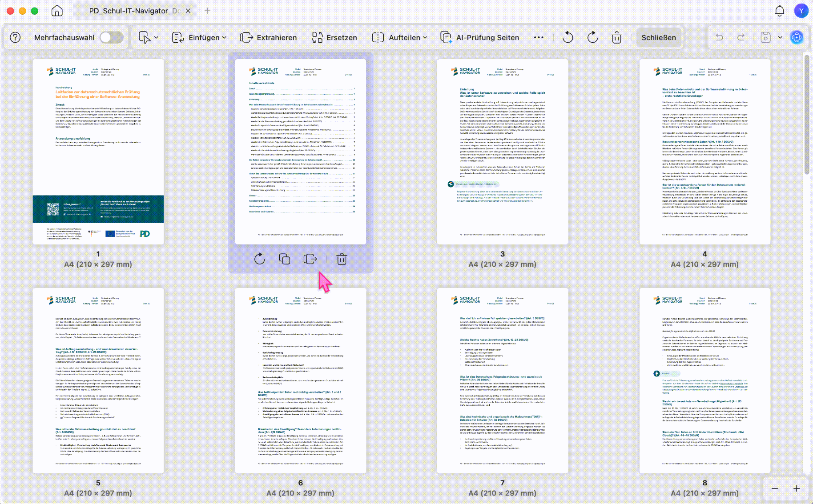This screenshot has width=813, height=504.
Task: Open help question mark icon
Action: pyautogui.click(x=15, y=37)
